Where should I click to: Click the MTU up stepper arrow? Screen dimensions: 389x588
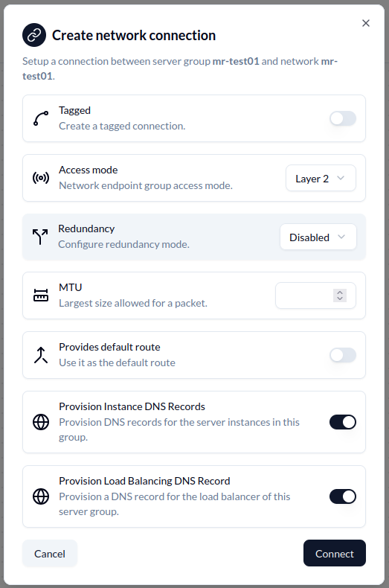[340, 293]
